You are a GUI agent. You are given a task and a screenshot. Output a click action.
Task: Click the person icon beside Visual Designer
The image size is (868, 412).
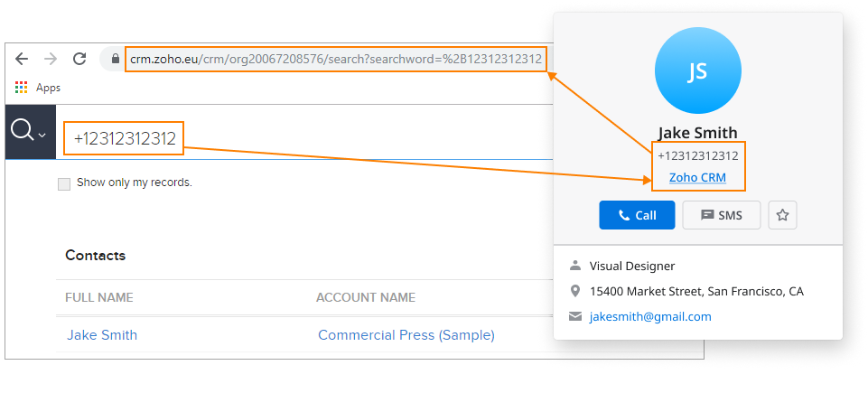575,266
